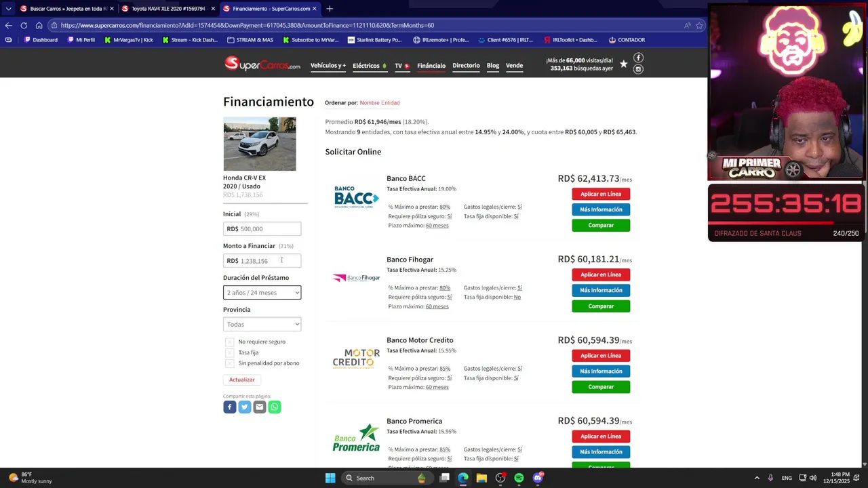
Task: Click the browser address bar URL
Action: click(247, 25)
